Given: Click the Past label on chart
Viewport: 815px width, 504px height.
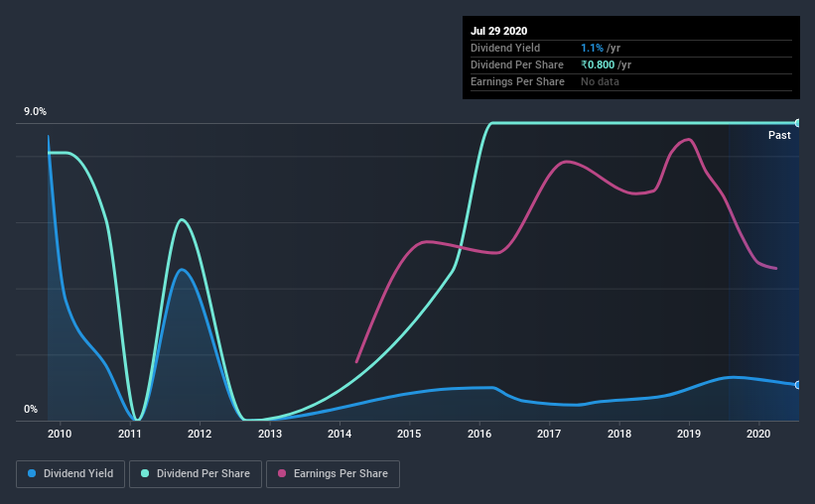Looking at the screenshot, I should pyautogui.click(x=779, y=135).
